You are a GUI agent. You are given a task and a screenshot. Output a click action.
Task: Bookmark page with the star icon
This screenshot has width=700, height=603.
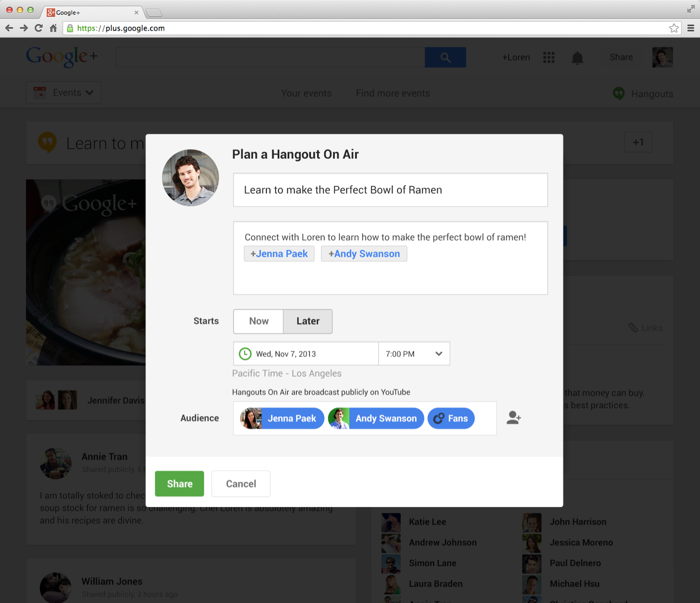pyautogui.click(x=674, y=28)
